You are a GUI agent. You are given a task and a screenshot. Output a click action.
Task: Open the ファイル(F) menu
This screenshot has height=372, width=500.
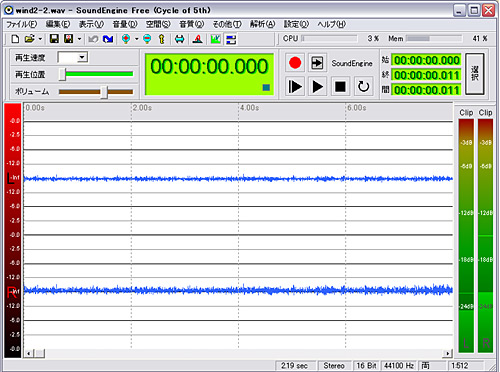click(22, 24)
